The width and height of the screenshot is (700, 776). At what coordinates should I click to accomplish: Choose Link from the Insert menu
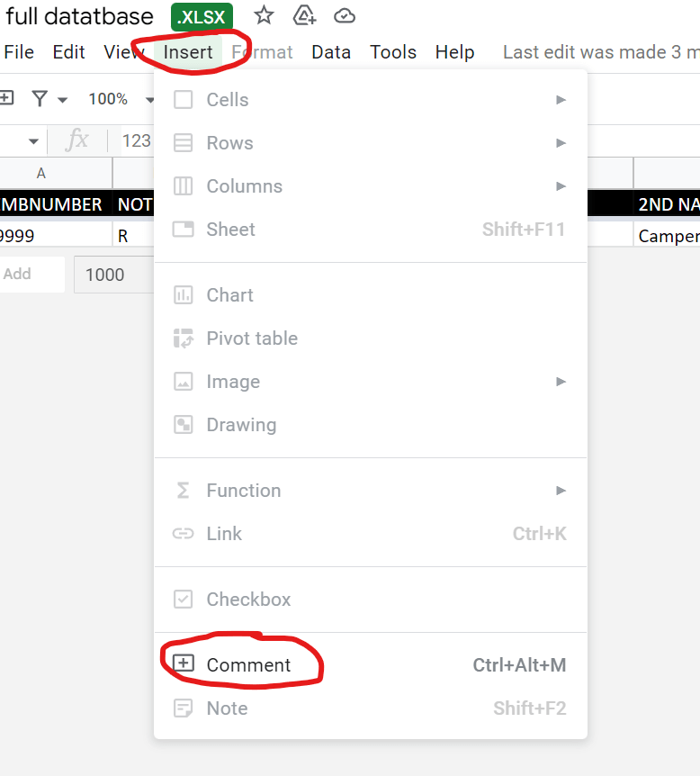(224, 534)
